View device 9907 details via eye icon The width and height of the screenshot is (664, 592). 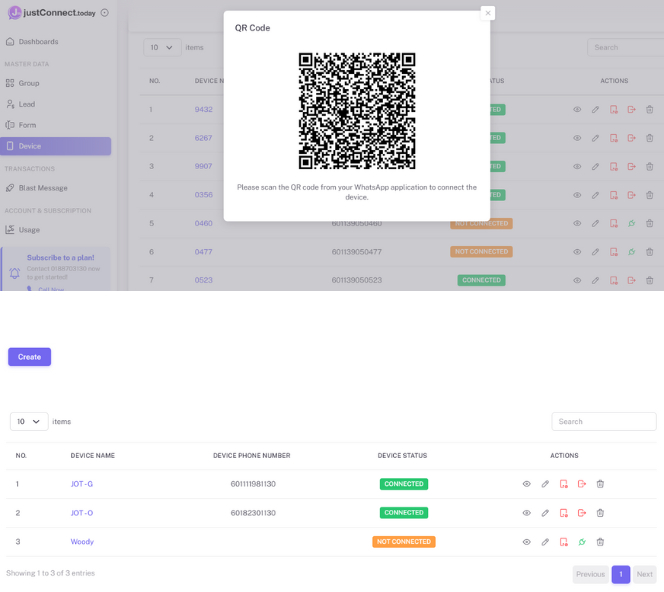pos(577,166)
